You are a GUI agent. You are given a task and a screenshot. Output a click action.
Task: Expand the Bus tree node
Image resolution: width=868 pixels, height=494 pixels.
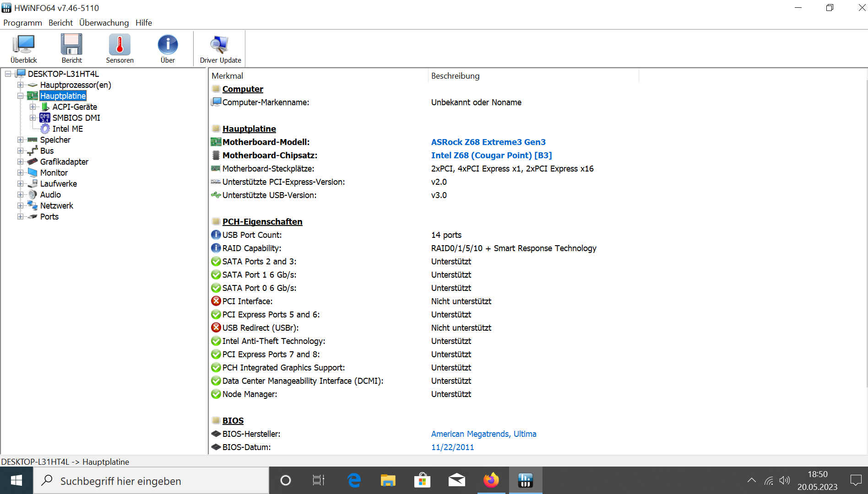20,151
